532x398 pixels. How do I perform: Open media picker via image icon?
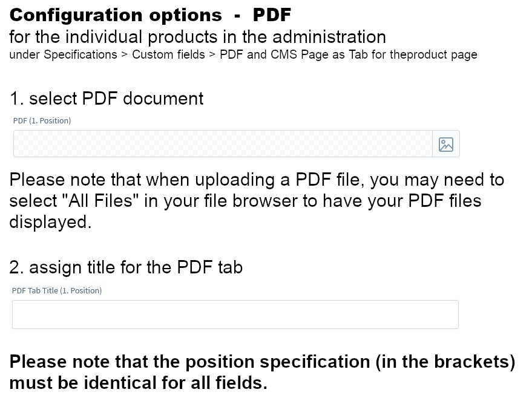tap(446, 144)
